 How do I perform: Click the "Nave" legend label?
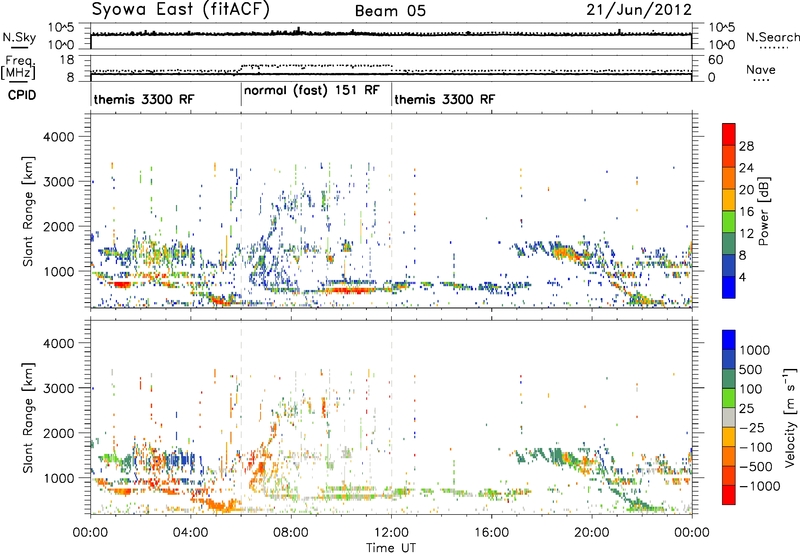tap(761, 70)
